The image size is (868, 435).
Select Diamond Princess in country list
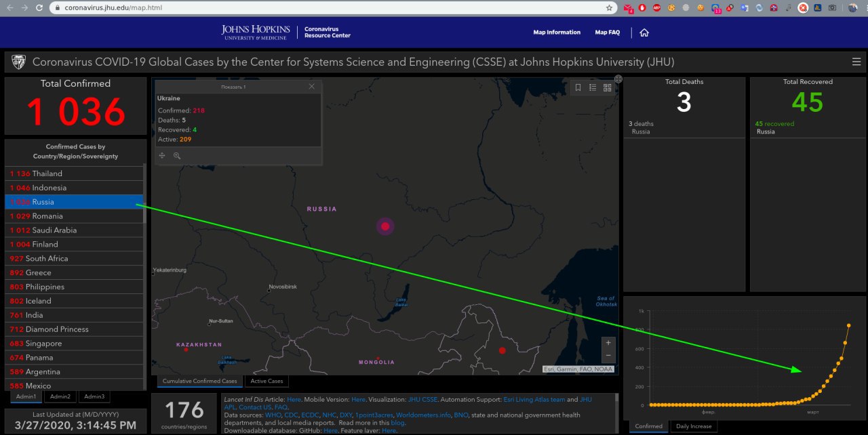coord(74,329)
